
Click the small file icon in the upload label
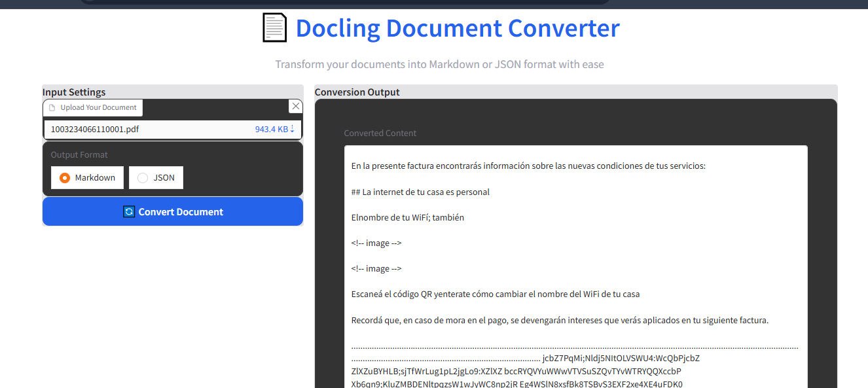pos(53,108)
